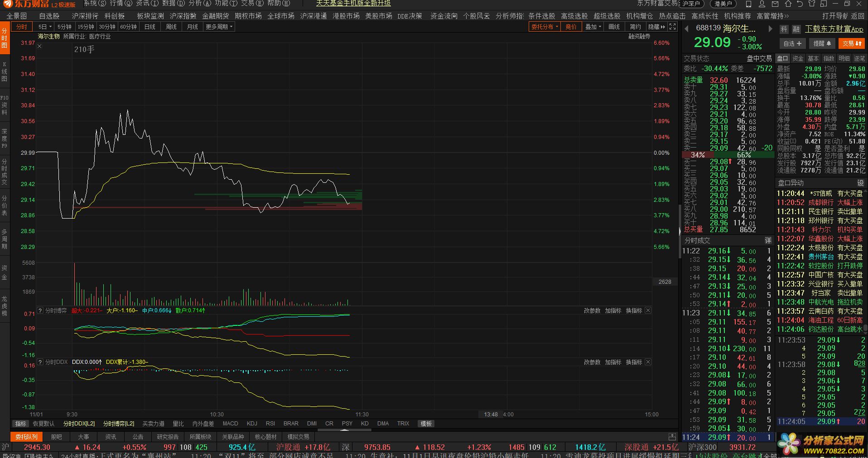Close the 210手 tooltip with X

(x=40, y=46)
